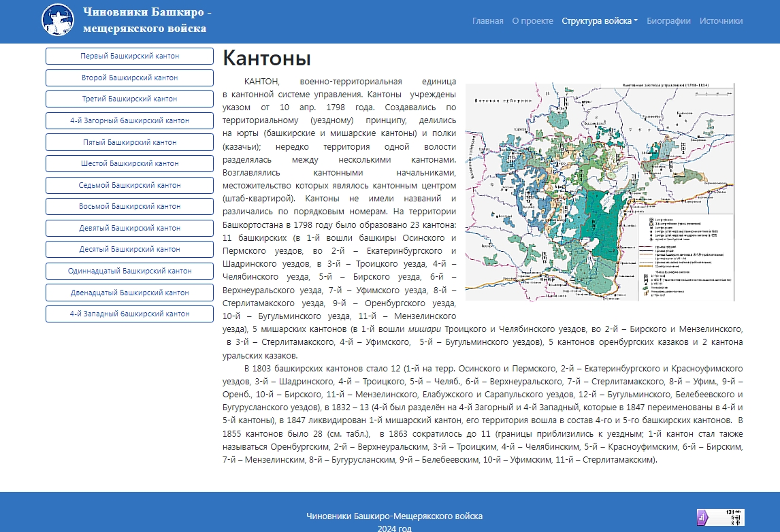780x532 pixels.
Task: Go to the Главная page
Action: (487, 21)
